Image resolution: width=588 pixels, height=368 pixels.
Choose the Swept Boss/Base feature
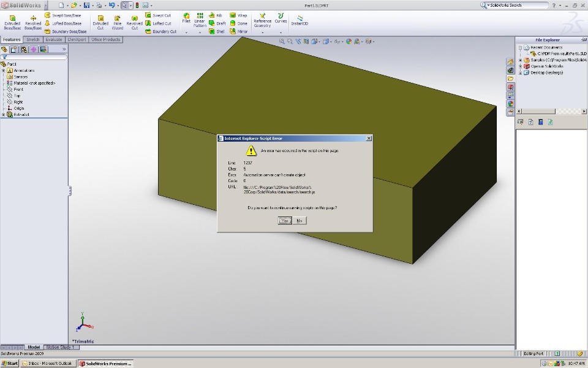click(x=62, y=15)
